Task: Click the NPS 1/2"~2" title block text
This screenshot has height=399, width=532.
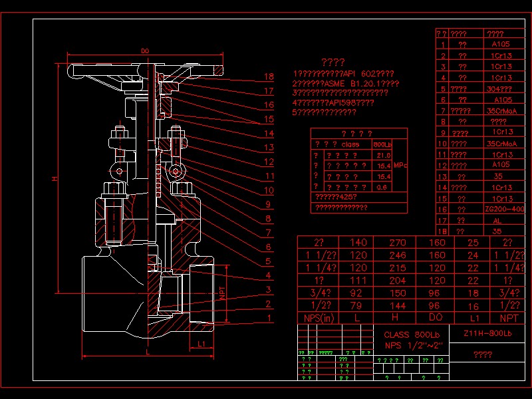Action: pyautogui.click(x=414, y=346)
